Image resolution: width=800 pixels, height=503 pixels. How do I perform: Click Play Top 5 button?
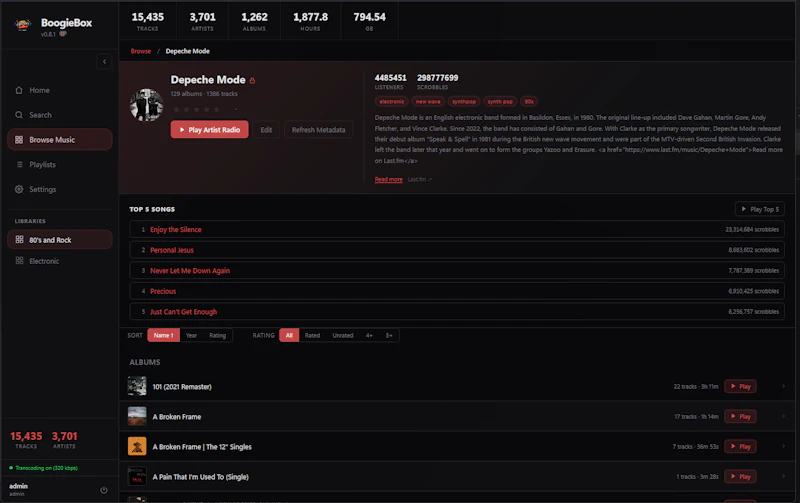[760, 209]
